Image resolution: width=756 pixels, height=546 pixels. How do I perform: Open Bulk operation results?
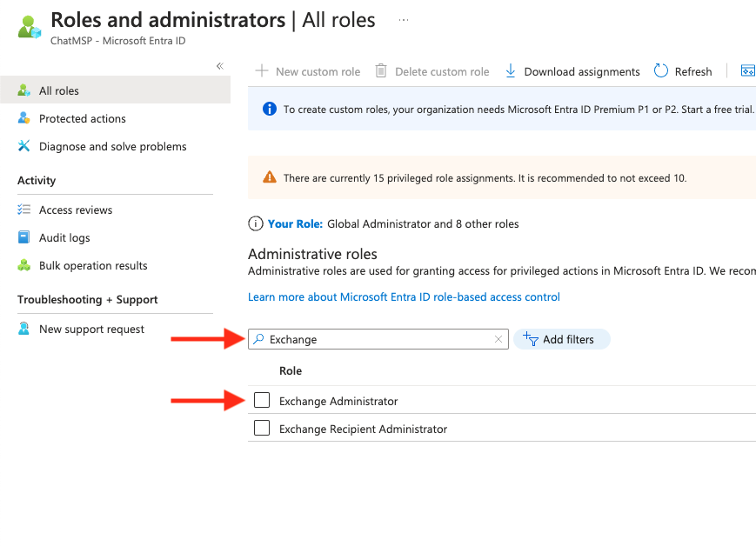[93, 265]
